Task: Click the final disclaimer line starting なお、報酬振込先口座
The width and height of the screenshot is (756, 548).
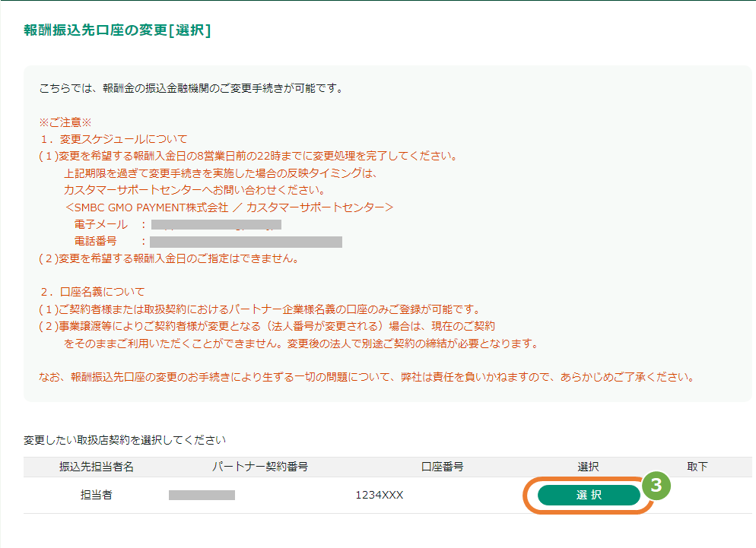Action: pyautogui.click(x=367, y=377)
